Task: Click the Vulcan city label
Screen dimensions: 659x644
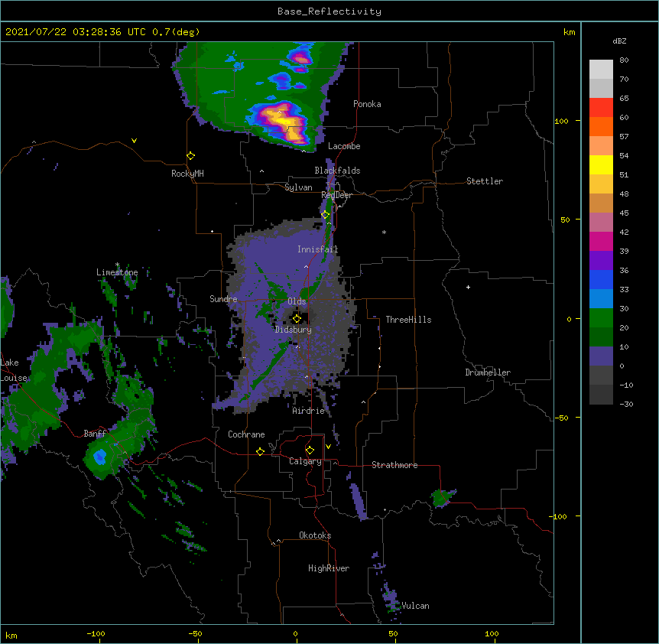Action: 416,606
